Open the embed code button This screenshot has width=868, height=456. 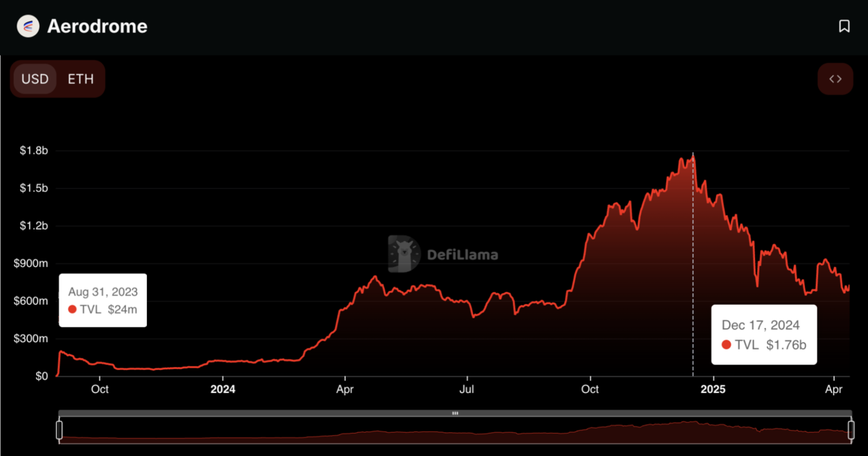[835, 79]
